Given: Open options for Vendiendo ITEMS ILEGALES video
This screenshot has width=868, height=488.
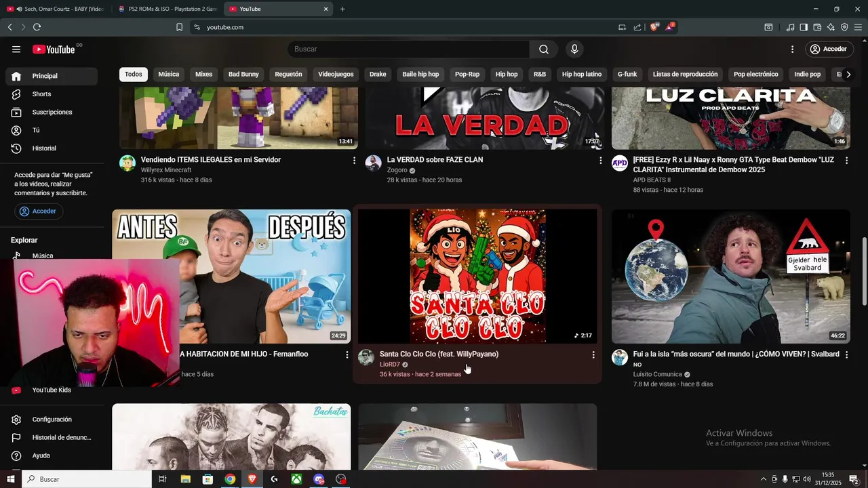Looking at the screenshot, I should click(354, 161).
